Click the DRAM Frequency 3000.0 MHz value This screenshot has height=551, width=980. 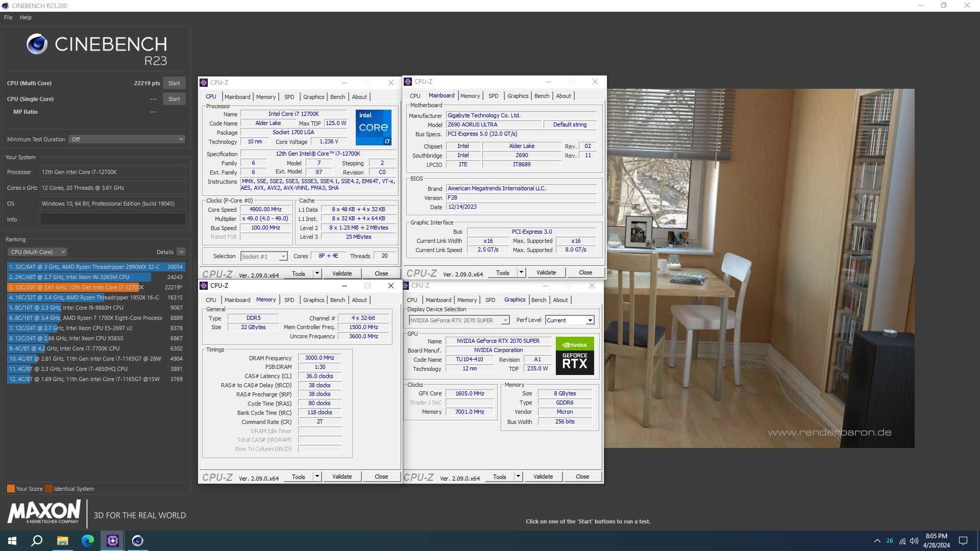pyautogui.click(x=320, y=358)
